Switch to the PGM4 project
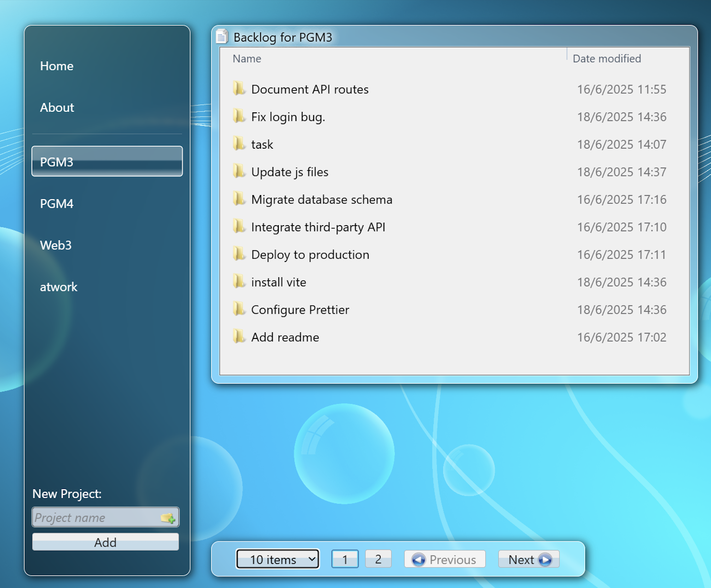 coord(57,204)
